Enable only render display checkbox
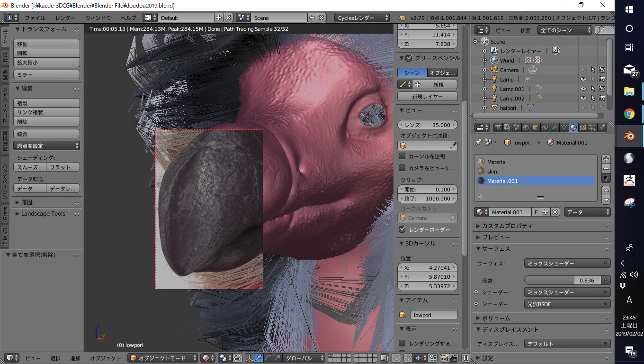The height and width of the screenshot is (364, 644). (402, 343)
